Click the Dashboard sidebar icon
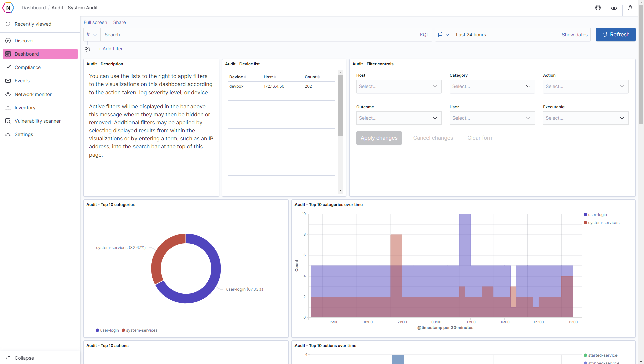Viewport: 644px width, 364px height. point(8,54)
